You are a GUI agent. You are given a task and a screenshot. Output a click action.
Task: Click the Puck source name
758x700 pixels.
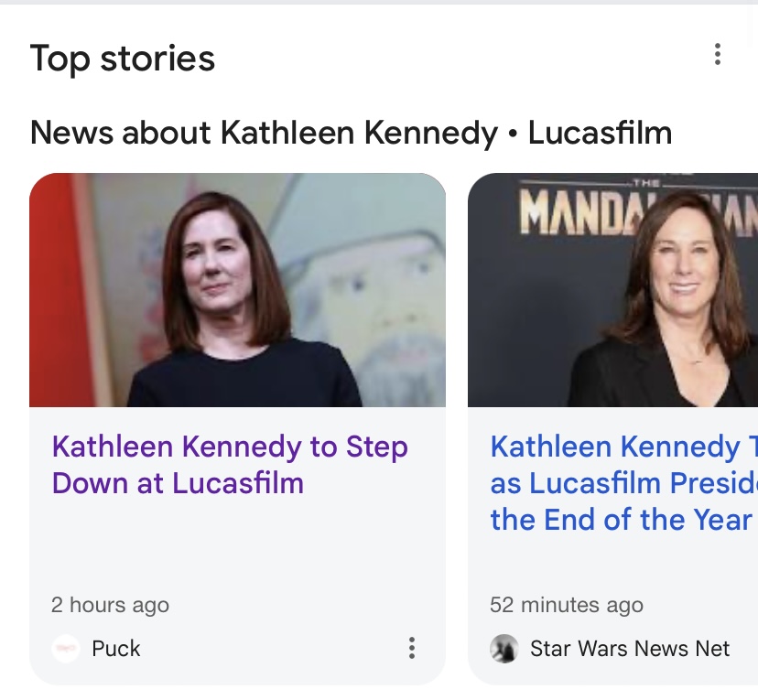pyautogui.click(x=116, y=649)
